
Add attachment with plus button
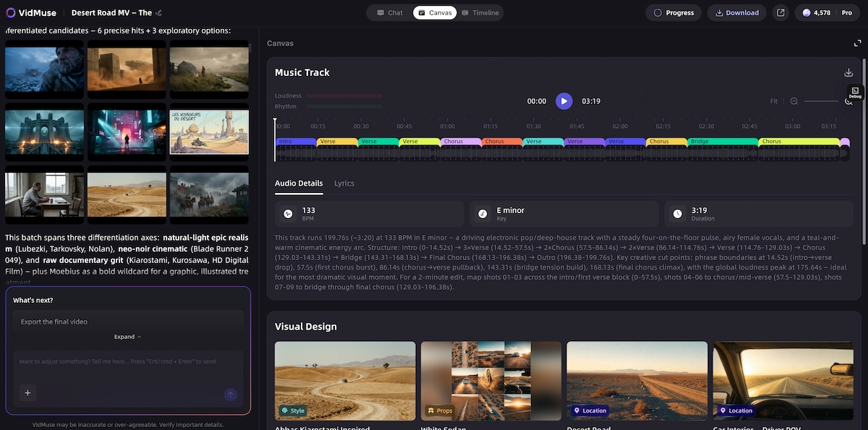coord(27,392)
